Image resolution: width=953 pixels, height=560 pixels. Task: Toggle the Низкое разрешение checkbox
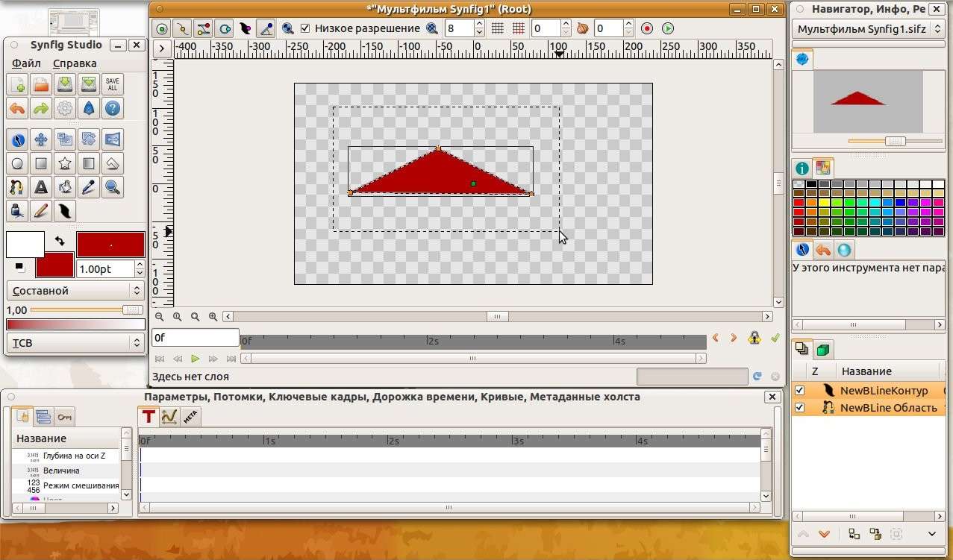pos(304,28)
